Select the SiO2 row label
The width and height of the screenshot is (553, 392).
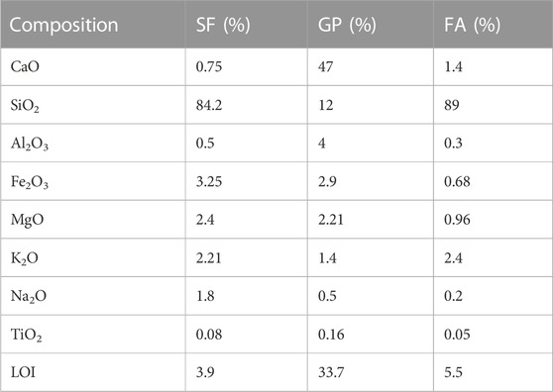click(x=25, y=106)
